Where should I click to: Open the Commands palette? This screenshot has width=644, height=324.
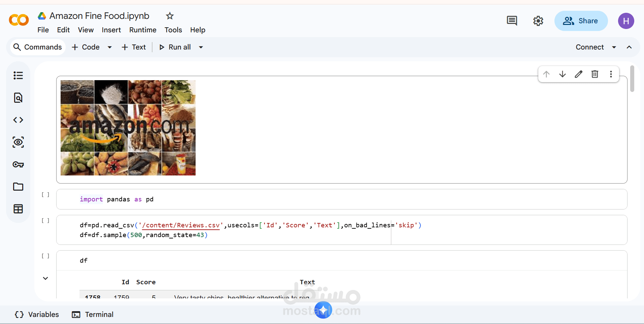[x=37, y=47]
